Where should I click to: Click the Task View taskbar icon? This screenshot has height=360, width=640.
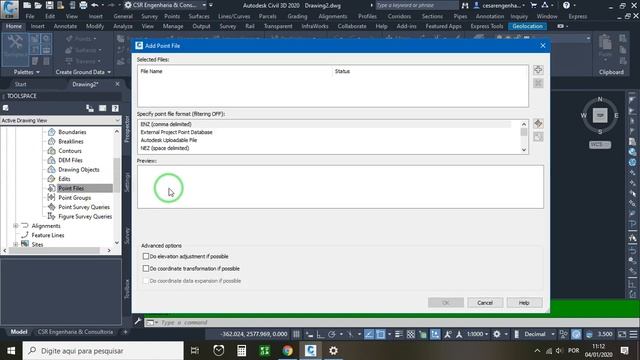(x=195, y=351)
